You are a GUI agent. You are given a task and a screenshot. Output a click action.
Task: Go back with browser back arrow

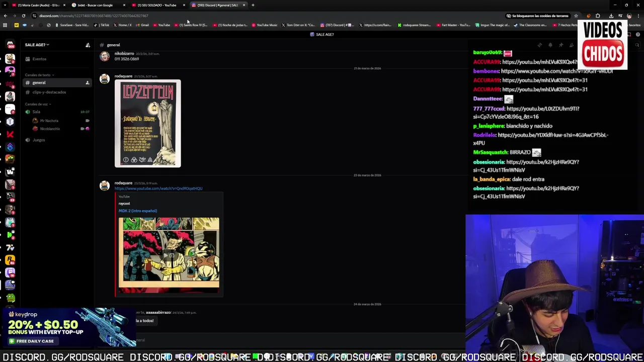5,16
